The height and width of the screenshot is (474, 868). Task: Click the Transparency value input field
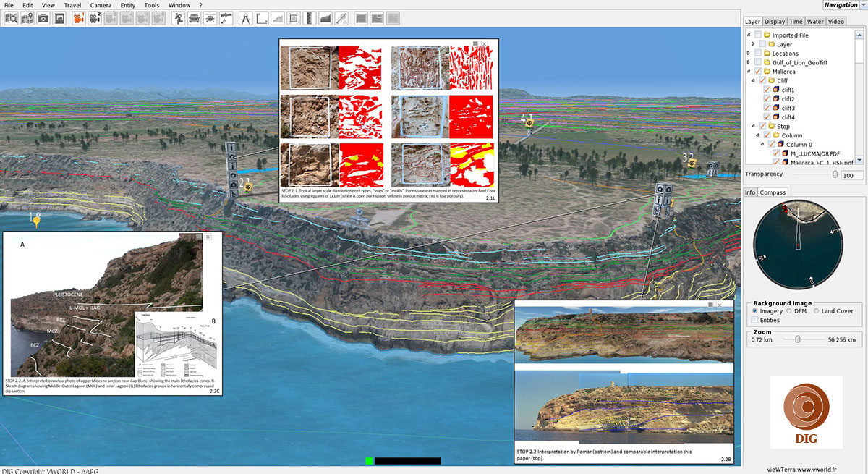(x=851, y=175)
